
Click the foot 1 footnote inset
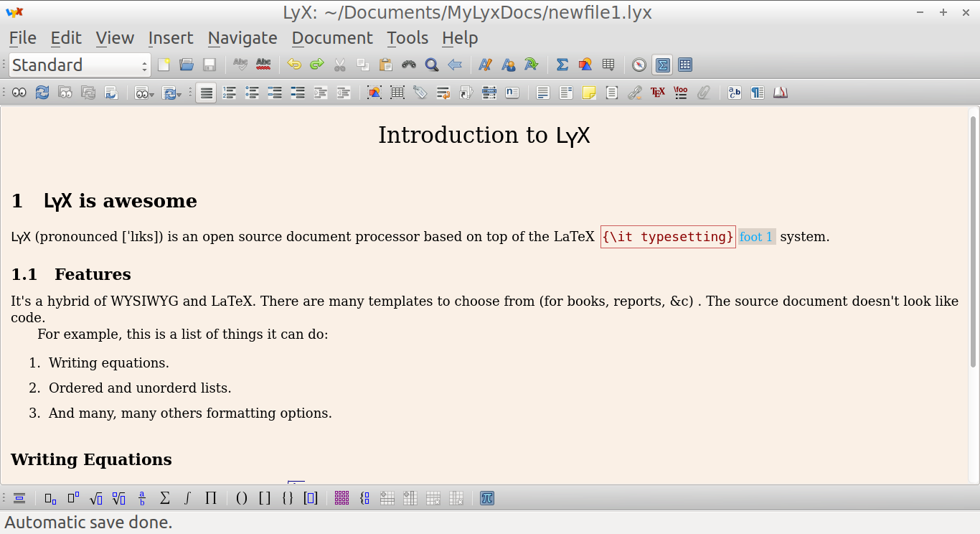(x=757, y=237)
